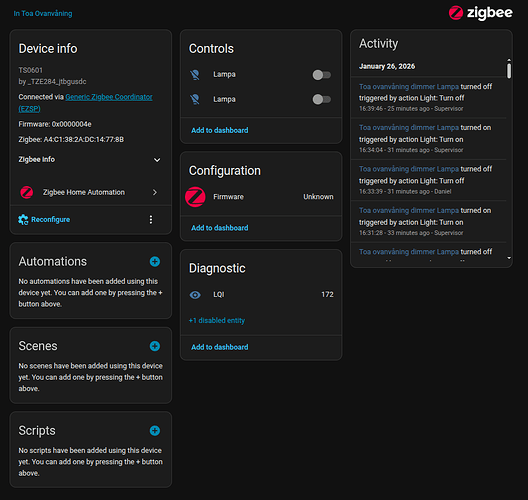
Task: Add a new scene with plus icon
Action: pyautogui.click(x=155, y=346)
